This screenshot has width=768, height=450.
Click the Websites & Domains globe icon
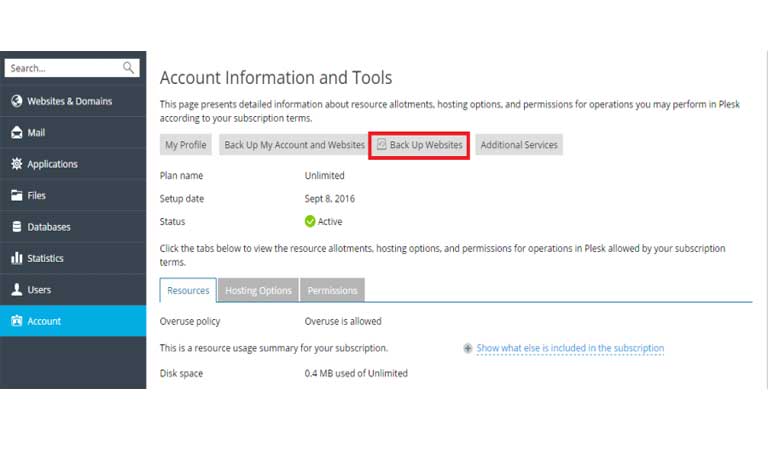click(x=17, y=101)
